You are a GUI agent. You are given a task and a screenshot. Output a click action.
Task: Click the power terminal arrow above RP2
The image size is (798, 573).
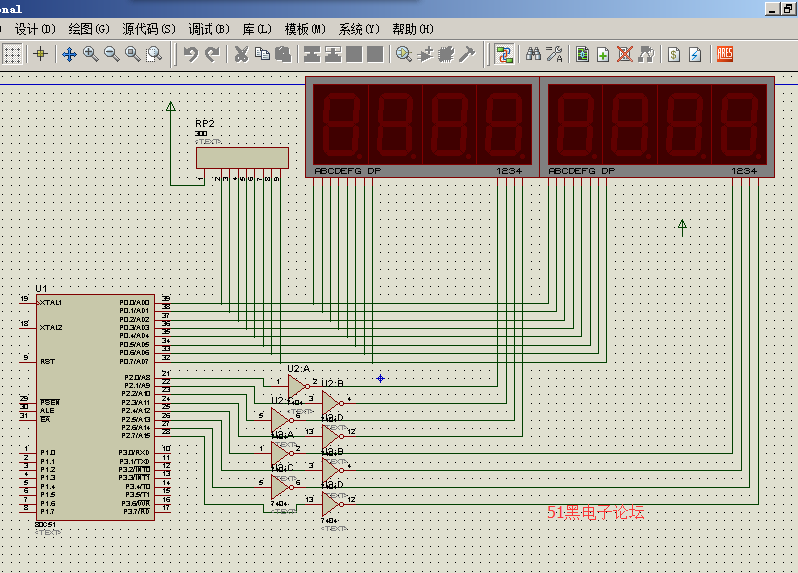click(x=170, y=106)
